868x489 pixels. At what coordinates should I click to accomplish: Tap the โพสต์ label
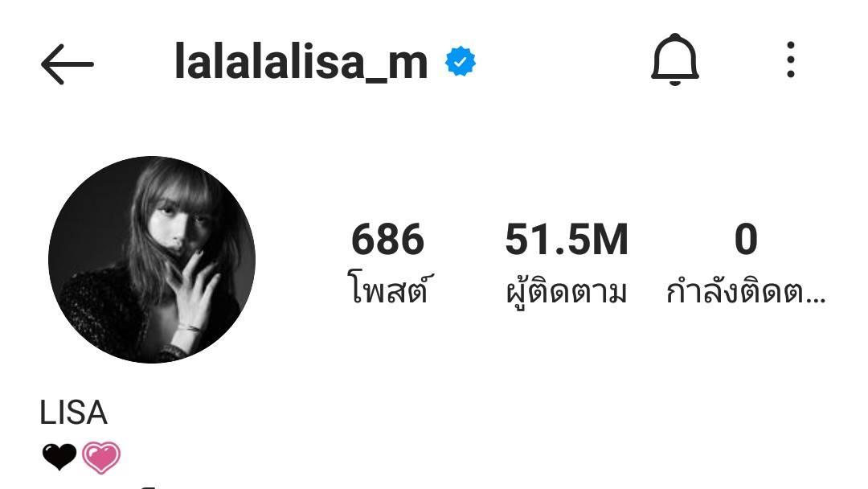point(387,289)
